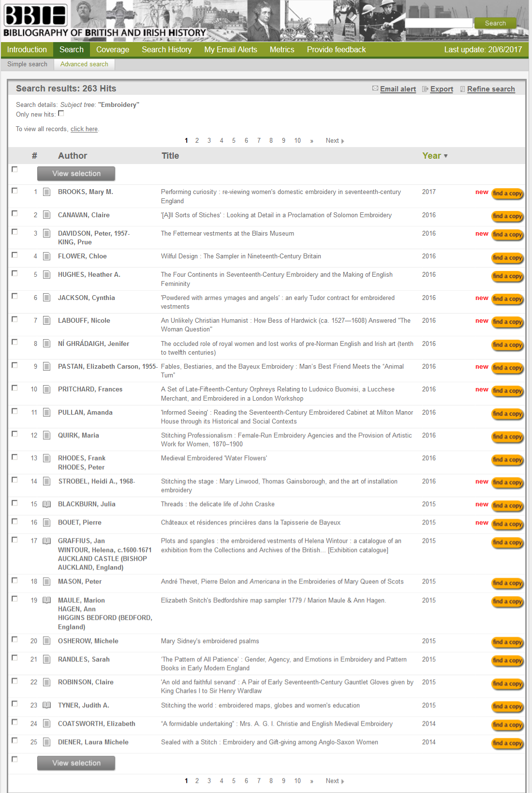Screen dimensions: 532x793
Task: Click the Export icon in results header
Action: pyautogui.click(x=425, y=89)
